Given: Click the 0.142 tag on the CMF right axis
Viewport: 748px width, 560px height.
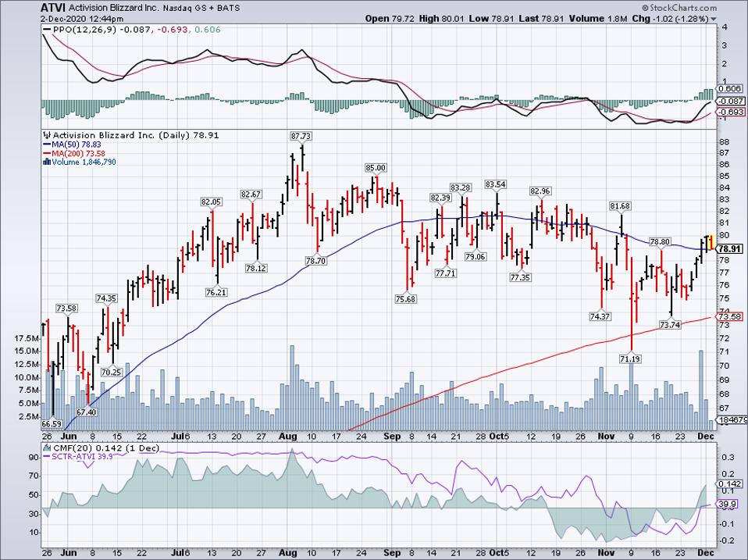Looking at the screenshot, I should point(730,484).
